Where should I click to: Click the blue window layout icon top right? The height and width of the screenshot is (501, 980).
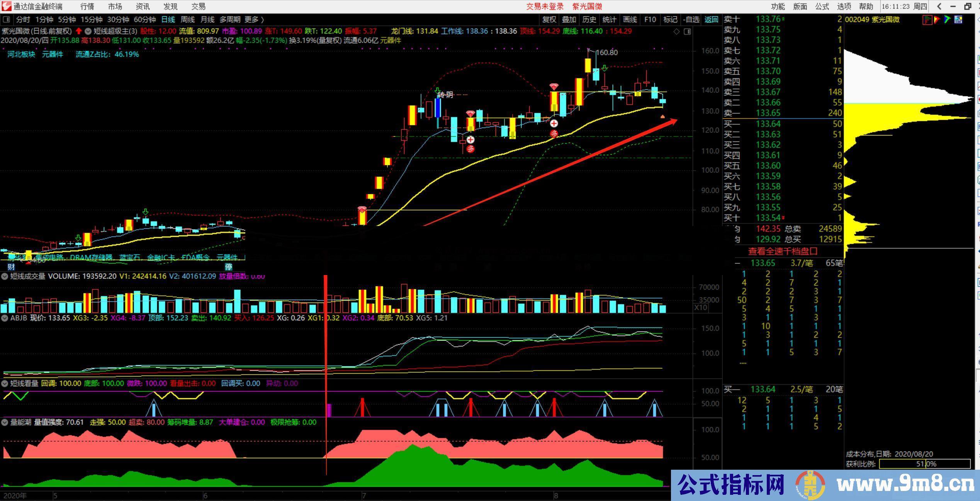(x=958, y=20)
